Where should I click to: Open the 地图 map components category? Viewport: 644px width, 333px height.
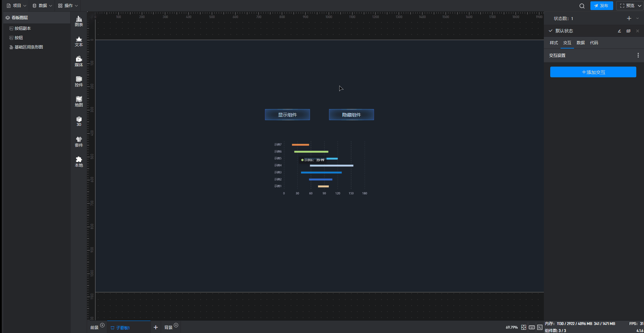(x=79, y=101)
